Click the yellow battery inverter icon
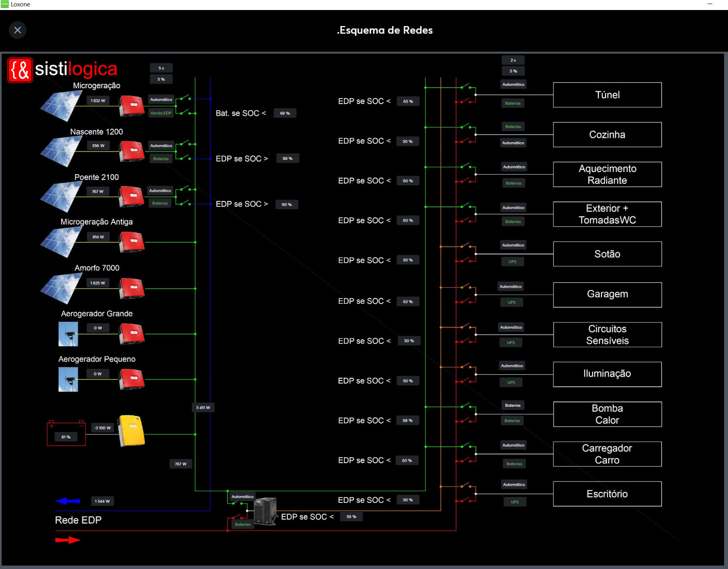The width and height of the screenshot is (728, 569). coord(131,431)
